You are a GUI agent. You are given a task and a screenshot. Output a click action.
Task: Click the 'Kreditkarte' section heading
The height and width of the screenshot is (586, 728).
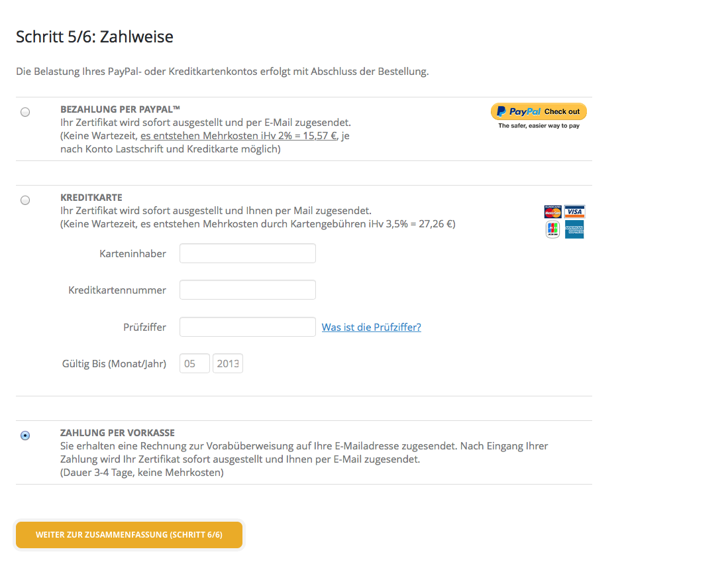coord(91,198)
